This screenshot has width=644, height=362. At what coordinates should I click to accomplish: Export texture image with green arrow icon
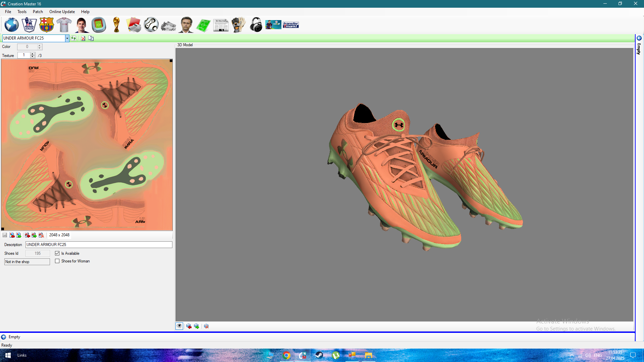[19, 235]
